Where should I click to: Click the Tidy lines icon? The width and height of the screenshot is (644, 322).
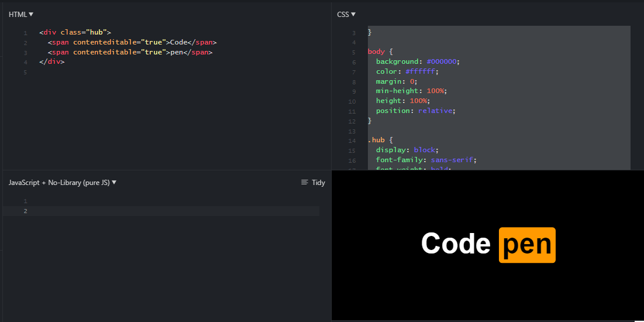click(304, 182)
